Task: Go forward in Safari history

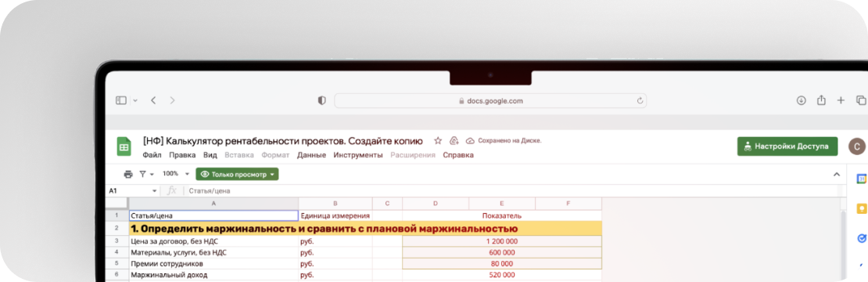Action: pos(172,100)
